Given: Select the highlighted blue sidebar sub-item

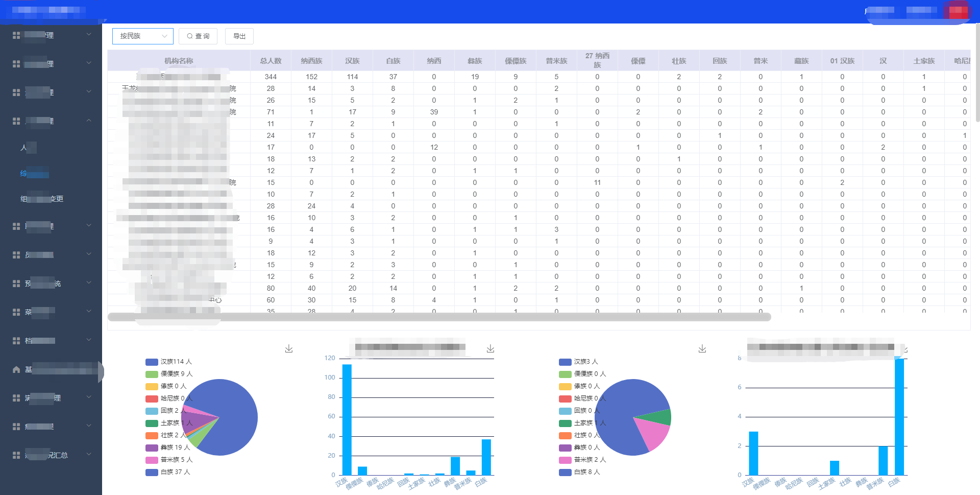Looking at the screenshot, I should coord(34,173).
